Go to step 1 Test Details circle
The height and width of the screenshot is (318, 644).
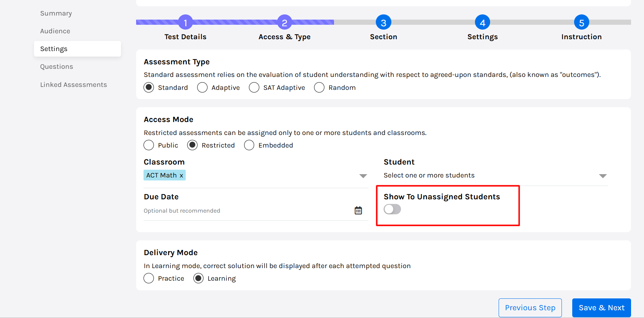coord(185,23)
